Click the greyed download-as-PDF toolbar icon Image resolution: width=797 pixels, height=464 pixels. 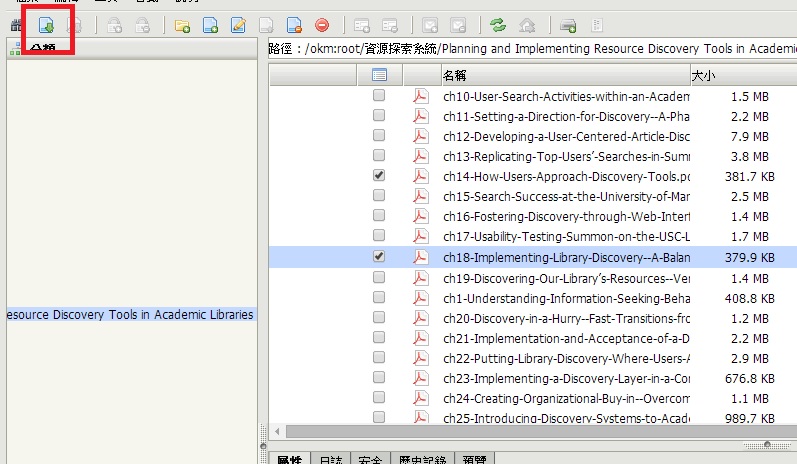[74, 25]
